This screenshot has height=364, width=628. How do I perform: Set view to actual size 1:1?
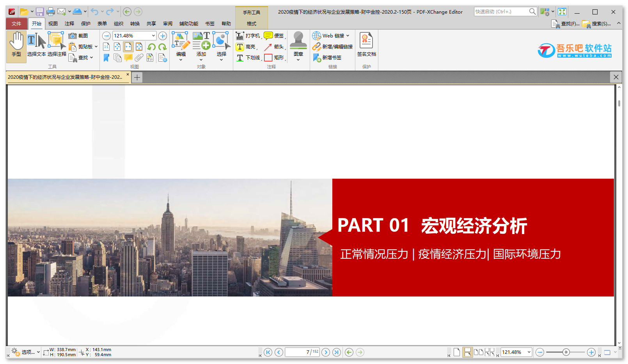click(106, 47)
